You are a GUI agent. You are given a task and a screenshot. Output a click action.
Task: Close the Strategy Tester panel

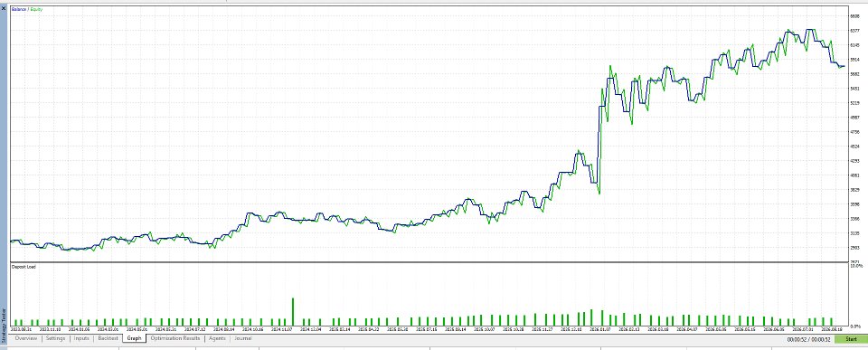click(x=4, y=8)
